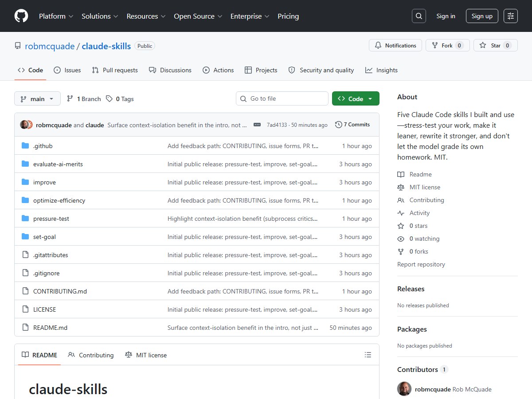
Task: Go to the Pricing page
Action: (x=288, y=16)
